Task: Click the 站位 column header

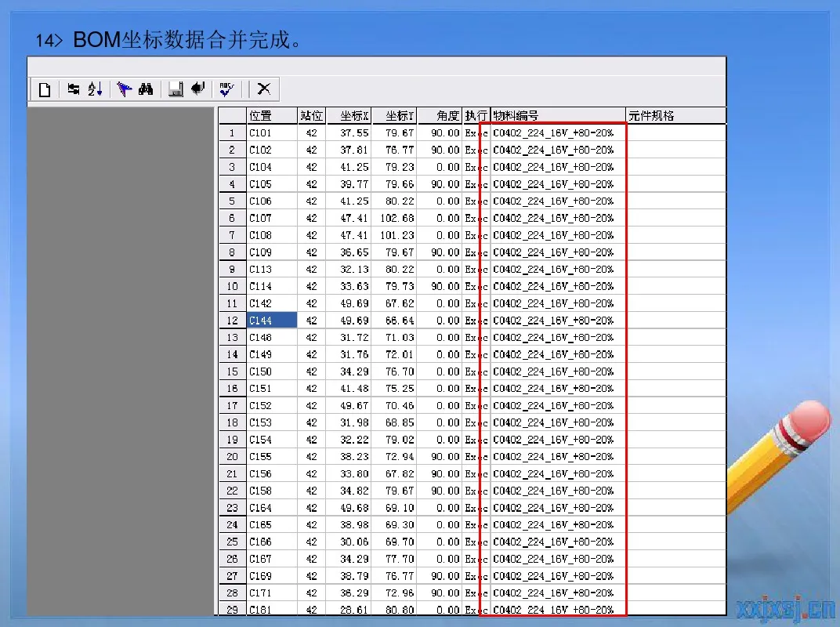Action: pyautogui.click(x=311, y=116)
